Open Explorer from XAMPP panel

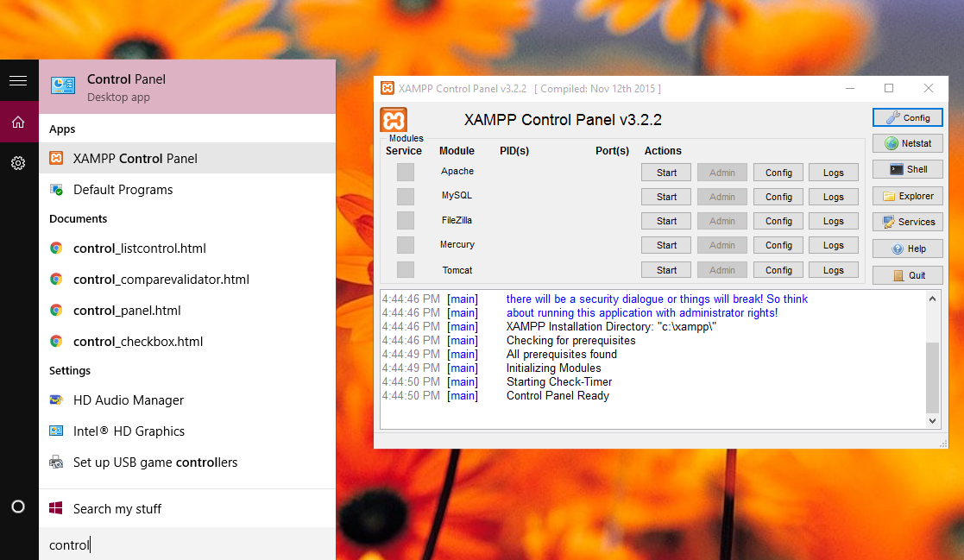pyautogui.click(x=907, y=196)
